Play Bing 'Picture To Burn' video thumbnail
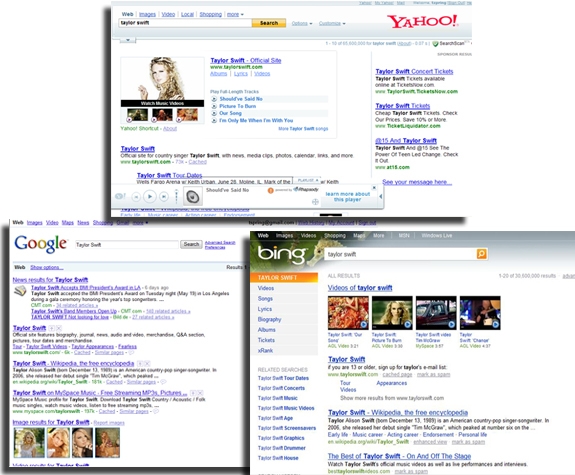The height and width of the screenshot is (475, 575). [x=392, y=313]
